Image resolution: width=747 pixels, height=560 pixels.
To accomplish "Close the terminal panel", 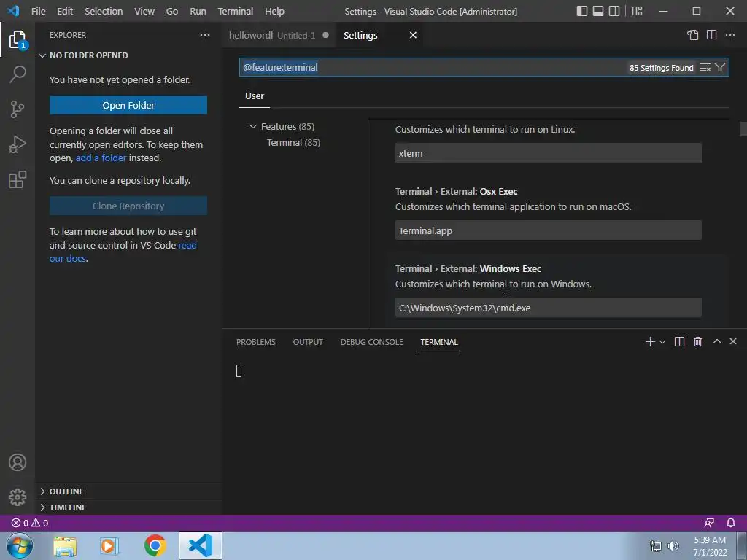I will tap(733, 341).
